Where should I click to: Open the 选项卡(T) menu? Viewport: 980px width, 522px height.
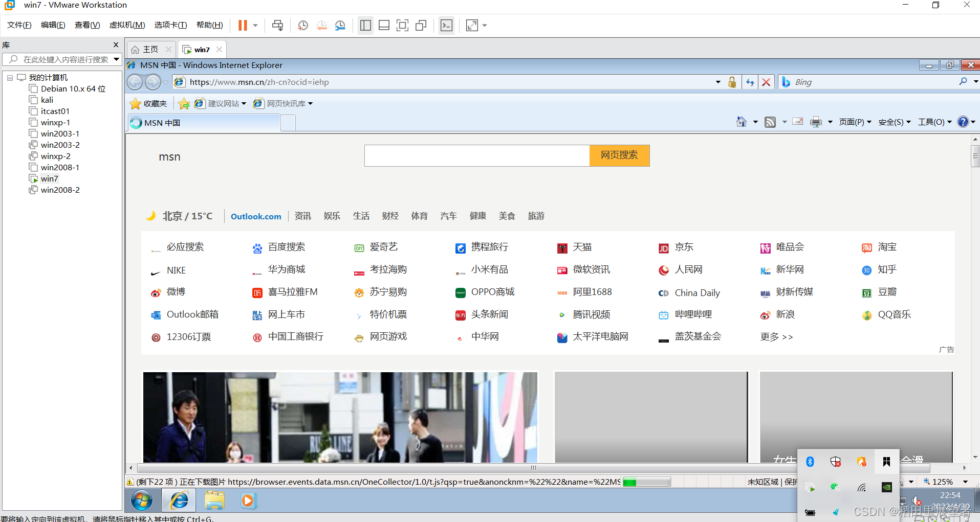[170, 25]
